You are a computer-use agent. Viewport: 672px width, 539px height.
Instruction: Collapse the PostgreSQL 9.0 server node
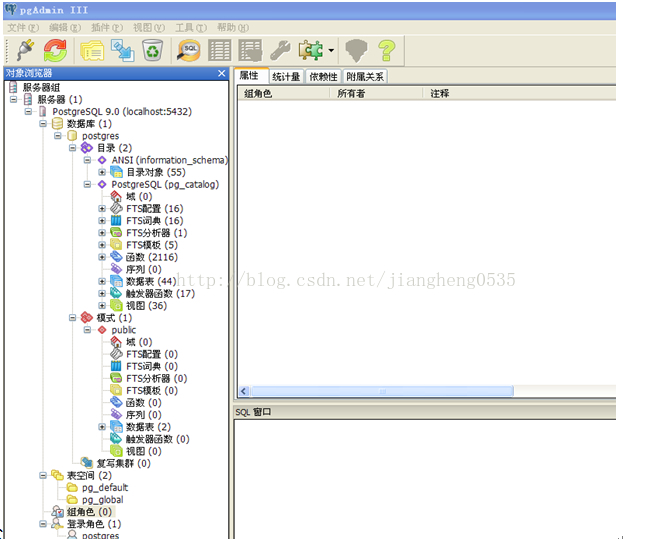[x=28, y=111]
